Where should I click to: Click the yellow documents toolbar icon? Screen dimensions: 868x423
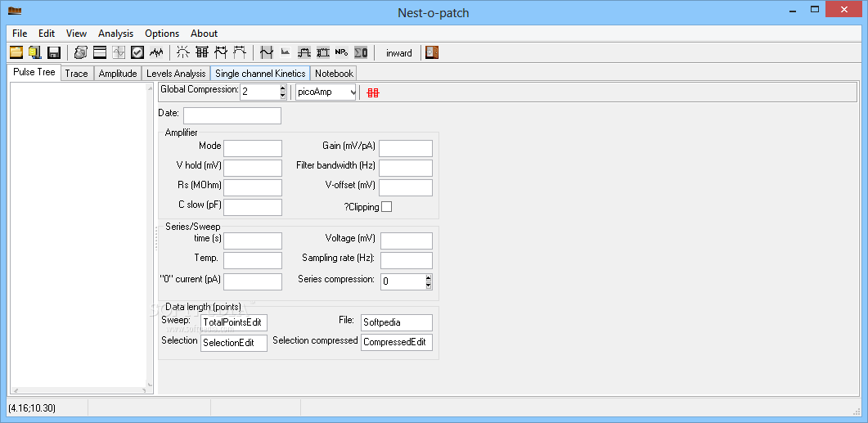point(35,52)
